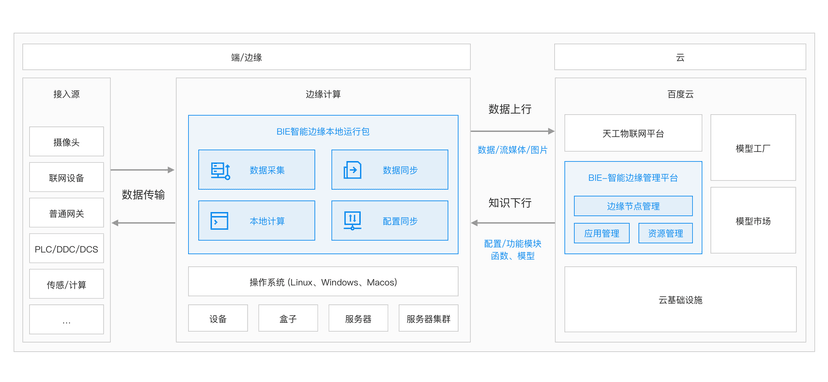Click the arrow pointing from 接入源 to 边缘计算
The image size is (828, 382).
pyautogui.click(x=142, y=170)
